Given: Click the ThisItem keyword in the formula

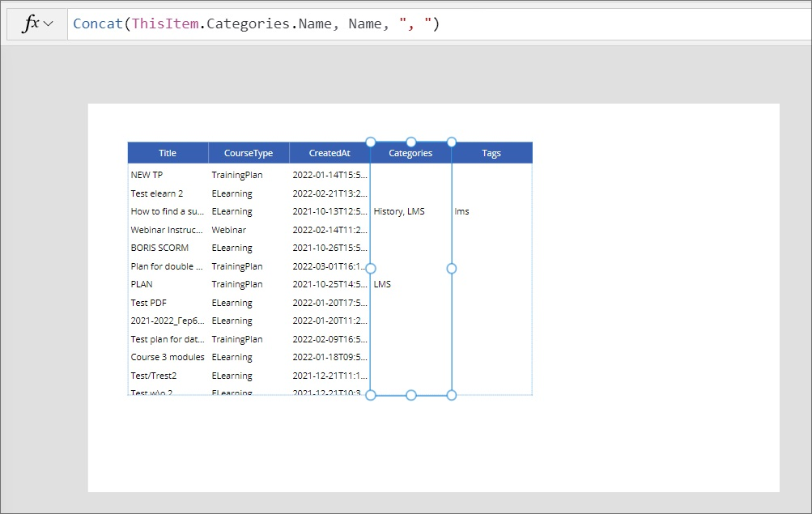Looking at the screenshot, I should [x=165, y=24].
